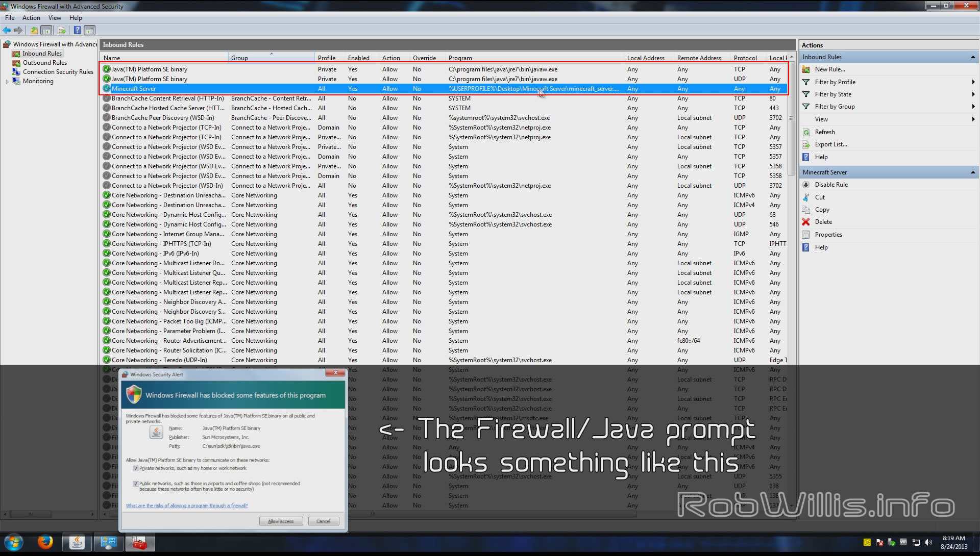Viewport: 980px width, 556px height.
Task: Open the File menu
Action: [x=10, y=18]
